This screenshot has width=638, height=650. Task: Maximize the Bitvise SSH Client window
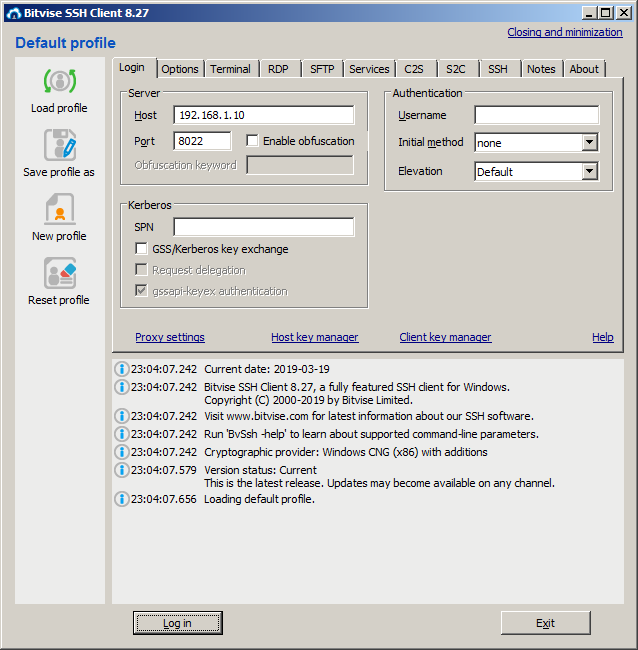(606, 13)
